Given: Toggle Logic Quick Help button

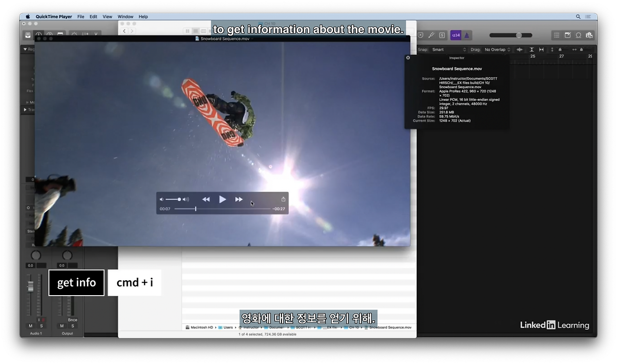Looking at the screenshot, I should [x=49, y=35].
